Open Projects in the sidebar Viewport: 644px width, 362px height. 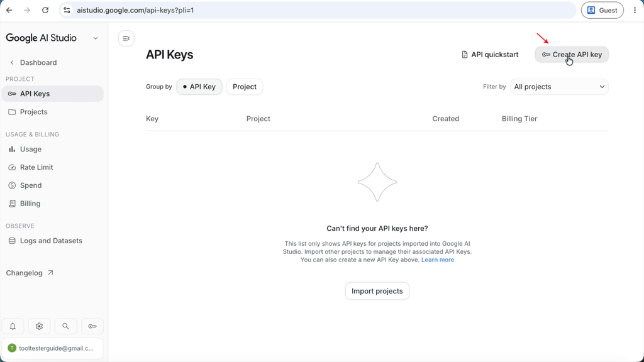pos(53,112)
